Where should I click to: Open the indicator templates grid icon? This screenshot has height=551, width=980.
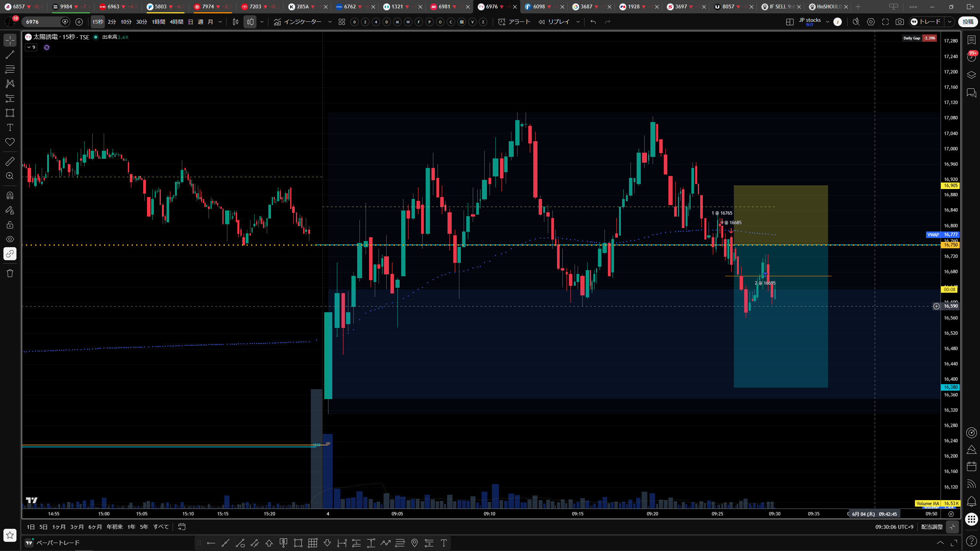pyautogui.click(x=342, y=22)
